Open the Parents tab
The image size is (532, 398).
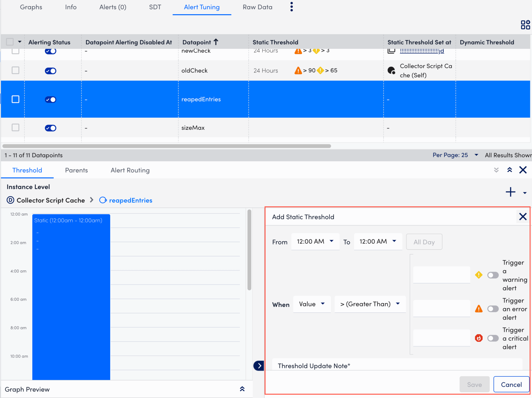click(x=77, y=170)
